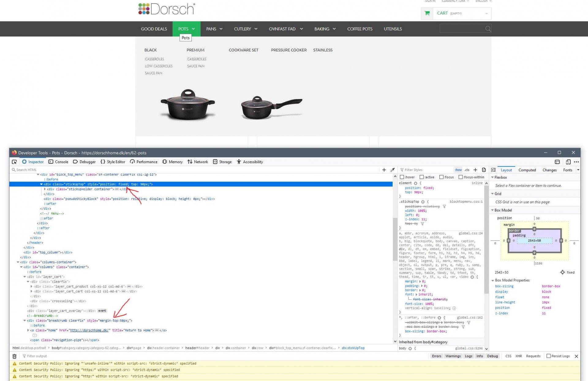
Task: Check the :focus-within checkbox
Action: [461, 177]
